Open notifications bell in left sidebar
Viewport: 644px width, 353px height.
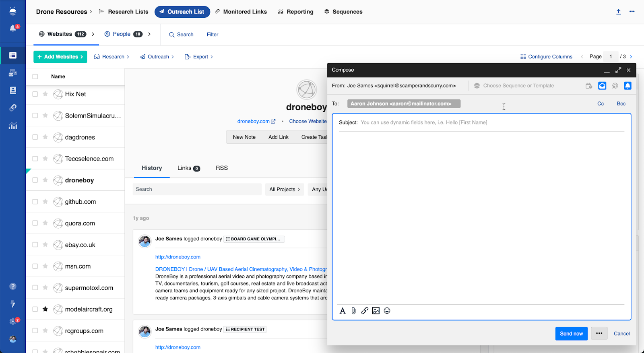(x=13, y=28)
